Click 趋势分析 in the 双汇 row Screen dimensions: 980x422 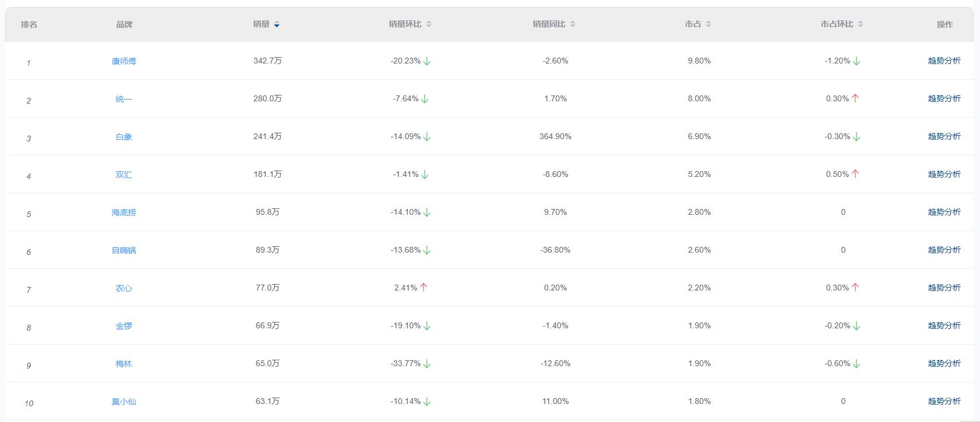(x=944, y=174)
